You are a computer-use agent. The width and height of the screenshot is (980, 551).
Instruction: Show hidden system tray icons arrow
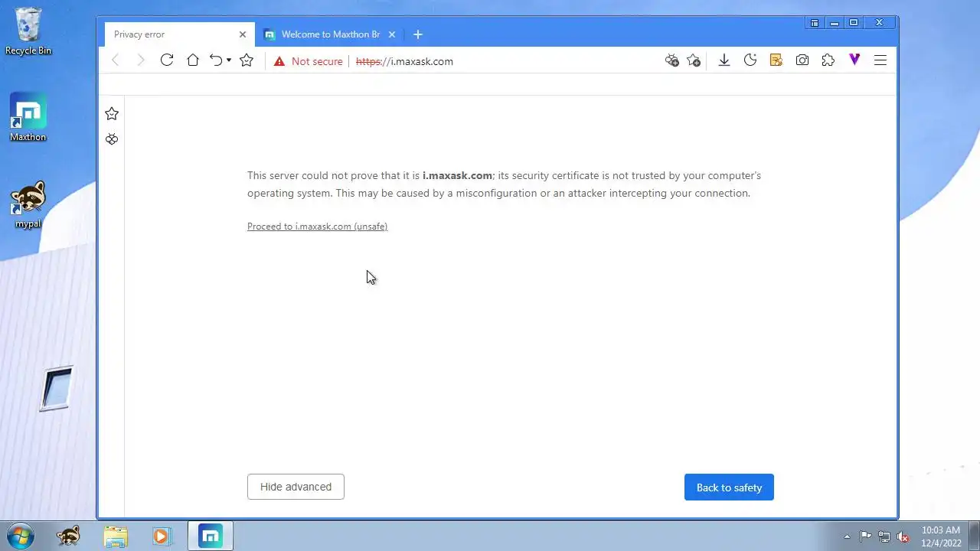pyautogui.click(x=847, y=536)
